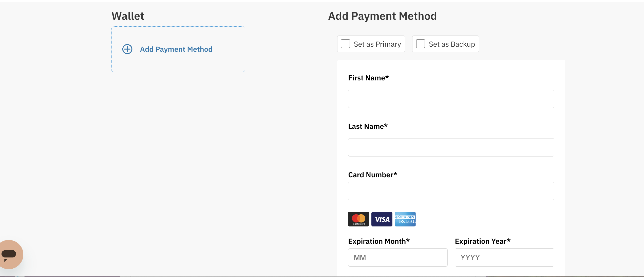Click the Expiration Year field label
Screen dimensions: 644x277
click(482, 241)
